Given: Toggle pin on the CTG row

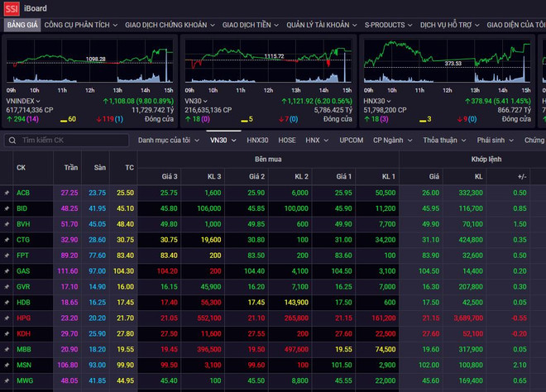Looking at the screenshot, I should (x=7, y=240).
